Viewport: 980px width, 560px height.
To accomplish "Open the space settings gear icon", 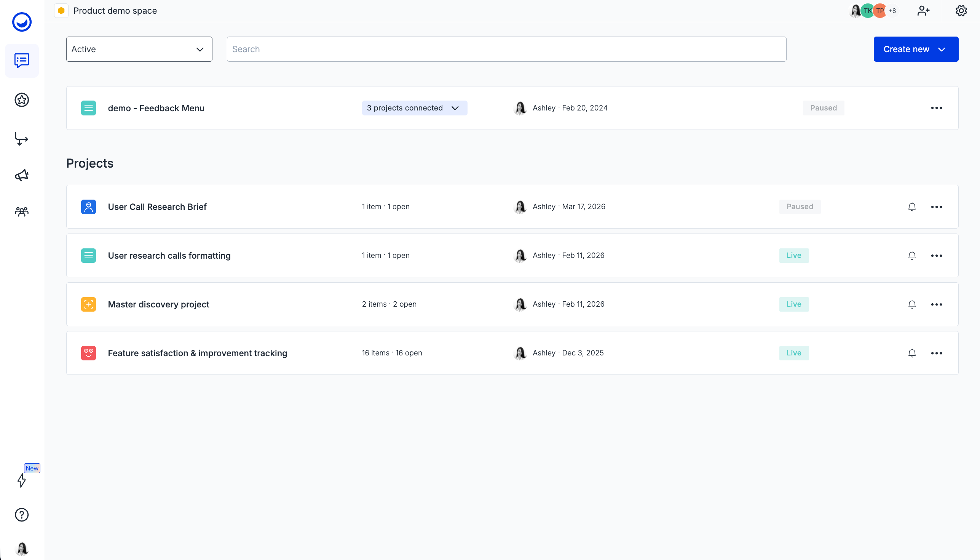I will click(961, 11).
